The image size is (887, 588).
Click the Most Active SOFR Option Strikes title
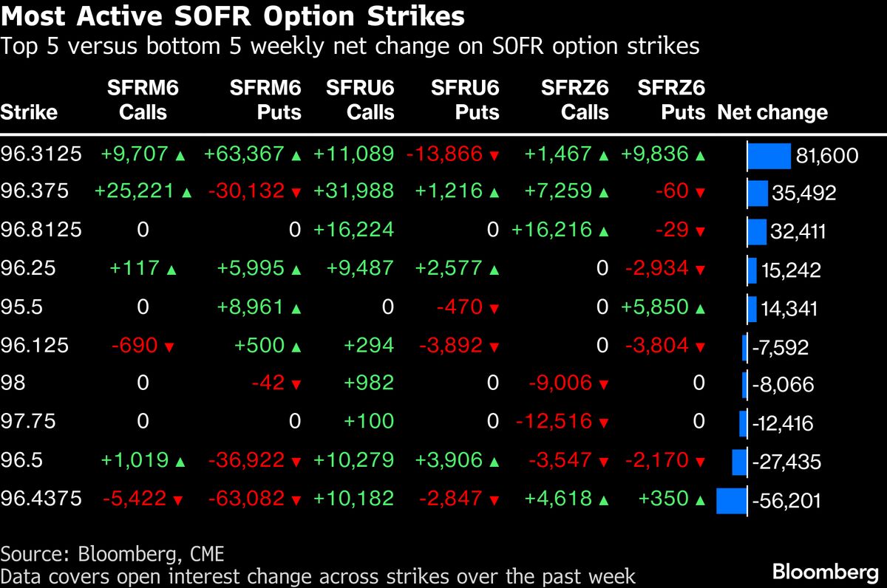(x=233, y=16)
